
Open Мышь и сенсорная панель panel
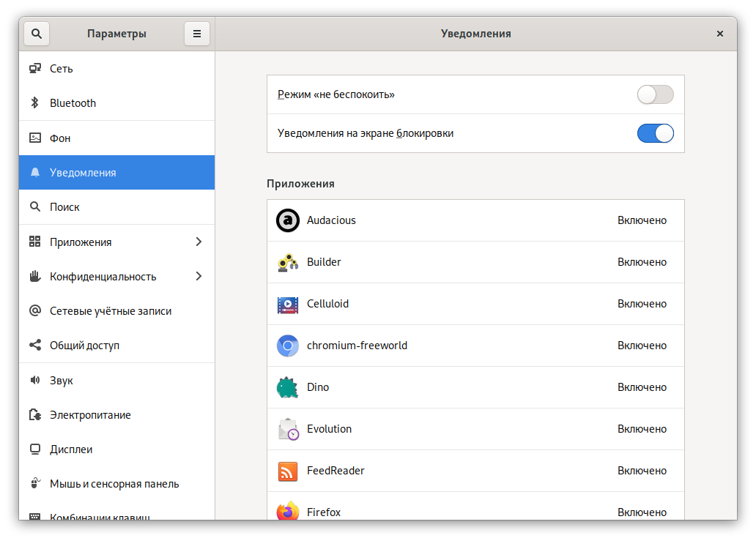point(116,484)
